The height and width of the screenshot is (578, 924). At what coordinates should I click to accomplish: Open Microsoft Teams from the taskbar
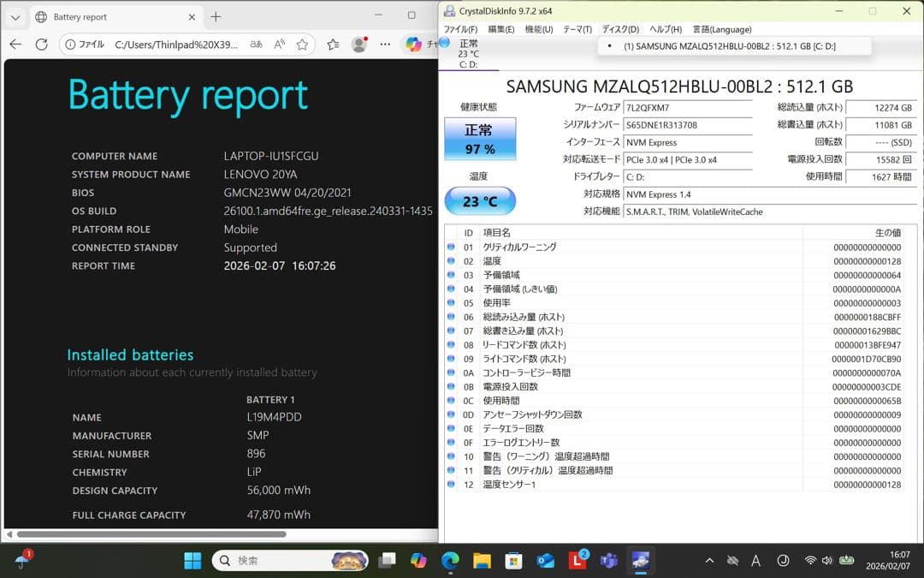(609, 560)
